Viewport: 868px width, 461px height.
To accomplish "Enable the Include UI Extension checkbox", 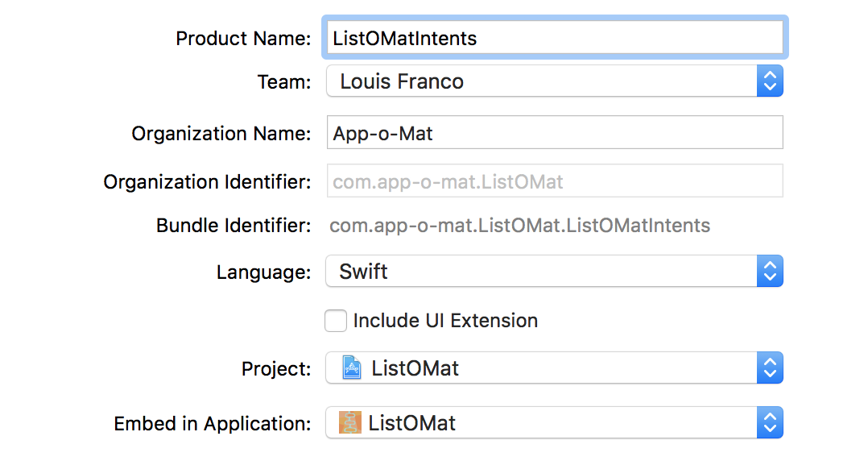I will (x=336, y=321).
